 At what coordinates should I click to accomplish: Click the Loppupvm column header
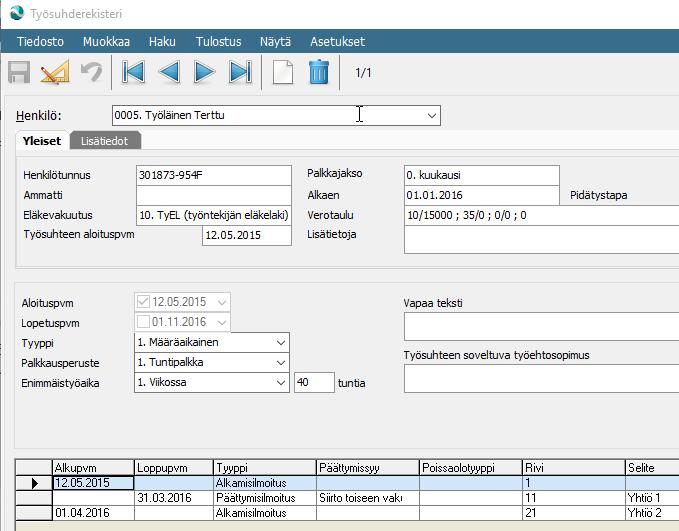pyautogui.click(x=174, y=468)
